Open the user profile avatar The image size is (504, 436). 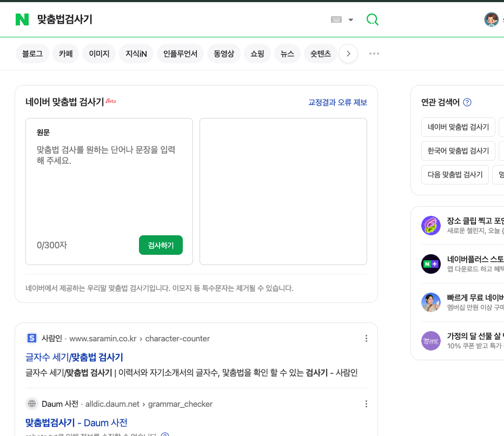coord(491,19)
